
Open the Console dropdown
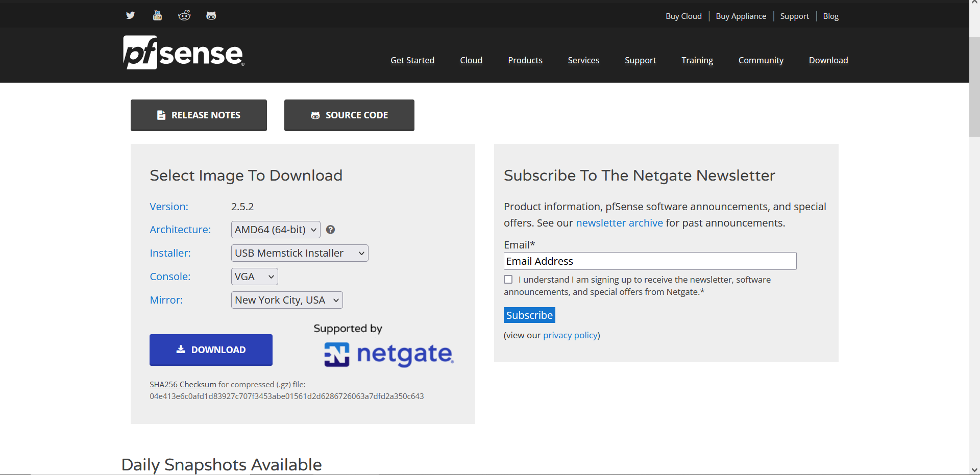point(255,277)
